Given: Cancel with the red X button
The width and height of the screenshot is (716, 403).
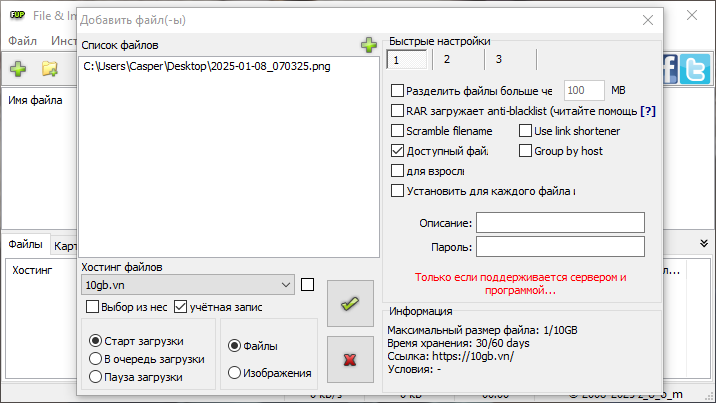Looking at the screenshot, I should pyautogui.click(x=350, y=360).
